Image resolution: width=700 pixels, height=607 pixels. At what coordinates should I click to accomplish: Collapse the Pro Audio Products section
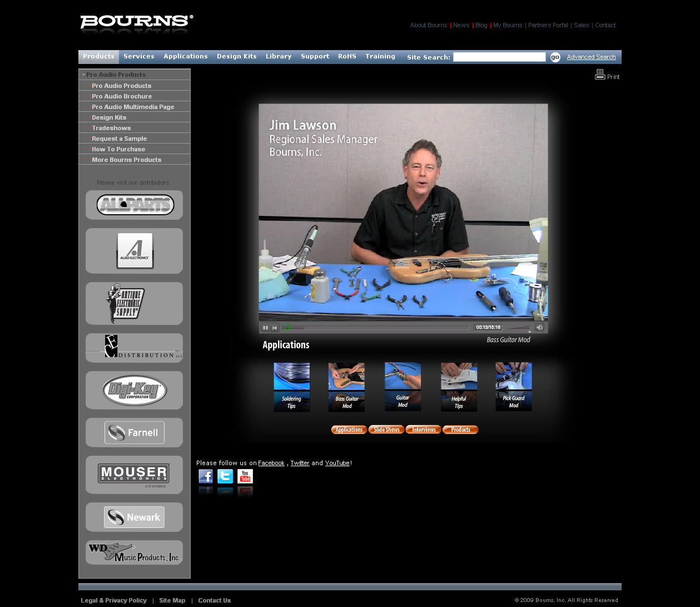pyautogui.click(x=83, y=75)
